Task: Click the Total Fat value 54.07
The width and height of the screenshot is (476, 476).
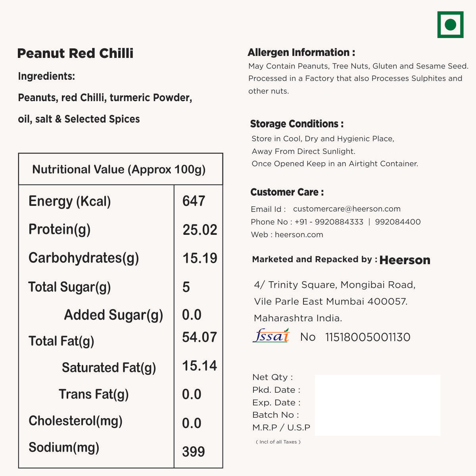Action: [200, 337]
